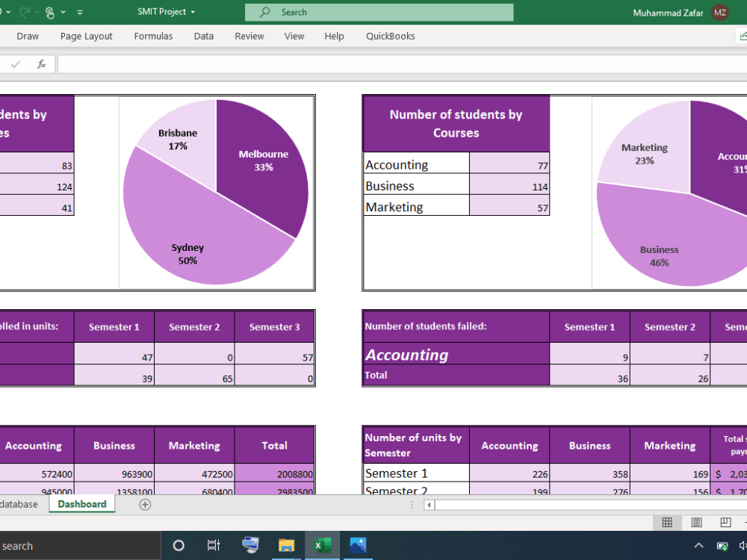Open the SMIT Project file name dropdown

[x=193, y=13]
